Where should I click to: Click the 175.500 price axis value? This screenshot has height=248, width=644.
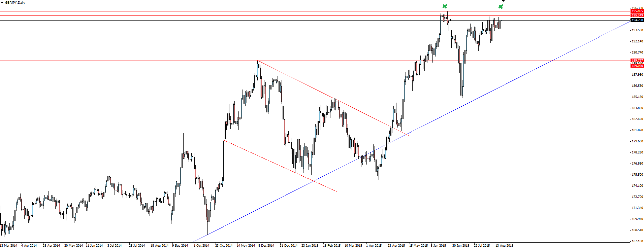(x=637, y=175)
